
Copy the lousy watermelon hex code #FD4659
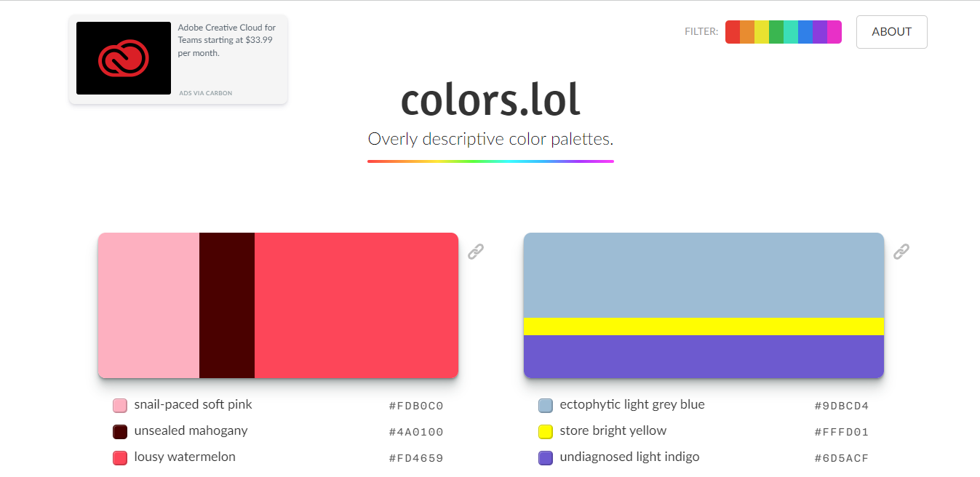tap(416, 458)
